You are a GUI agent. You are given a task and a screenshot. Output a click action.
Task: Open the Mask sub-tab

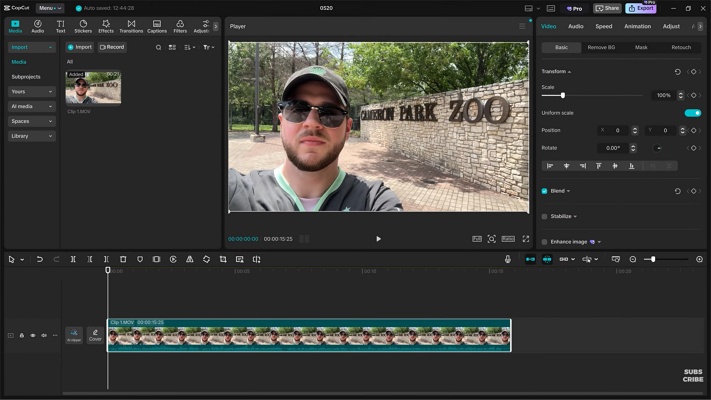point(641,47)
